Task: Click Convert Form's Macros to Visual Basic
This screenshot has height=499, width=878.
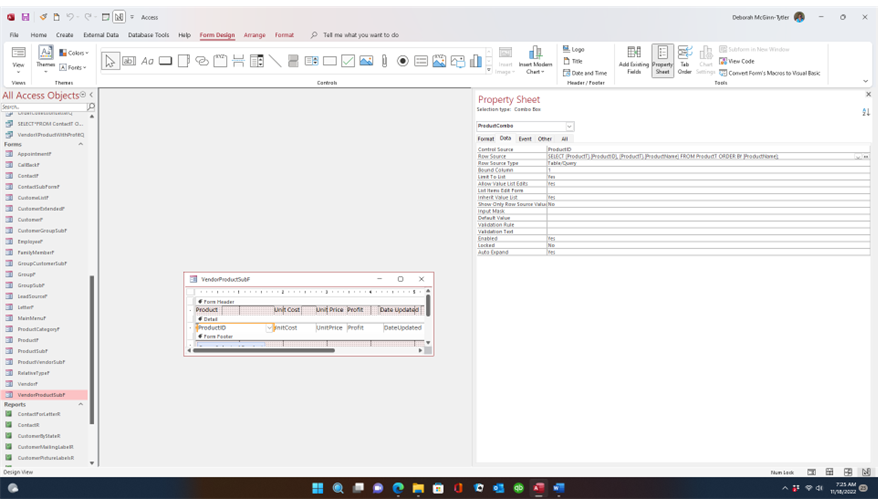Action: click(770, 73)
